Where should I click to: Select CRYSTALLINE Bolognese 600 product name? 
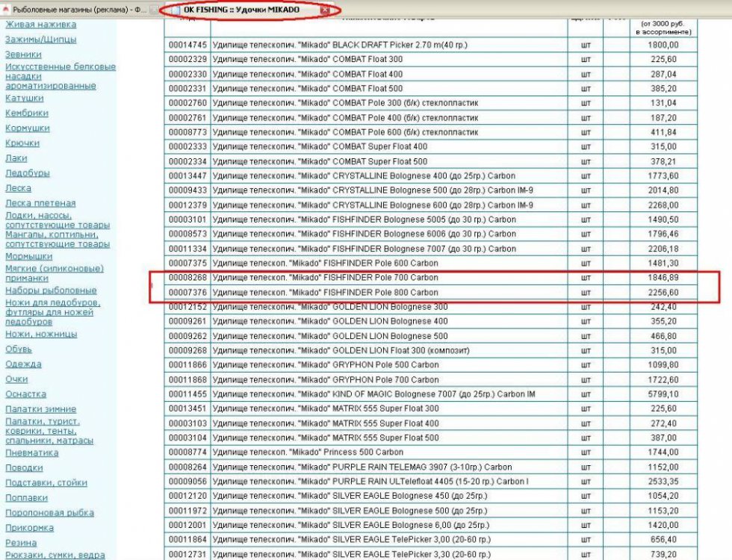click(x=373, y=205)
